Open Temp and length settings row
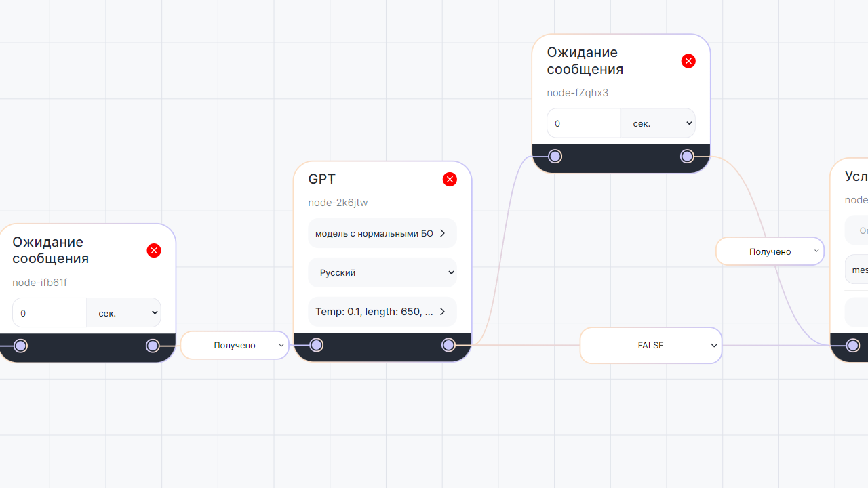 [x=382, y=312]
